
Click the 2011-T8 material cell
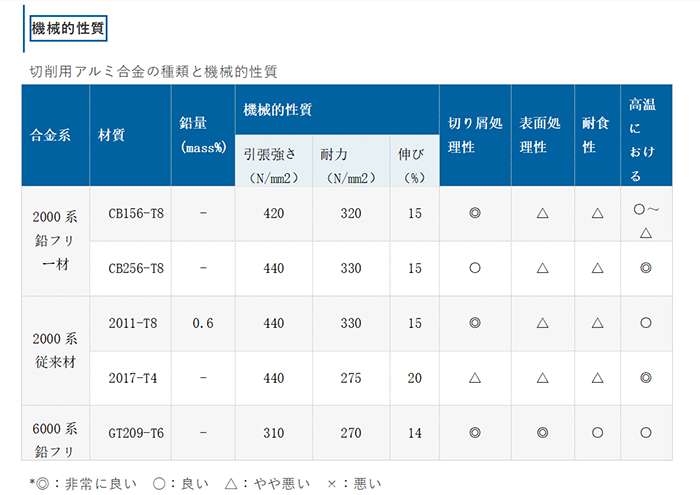(x=135, y=323)
